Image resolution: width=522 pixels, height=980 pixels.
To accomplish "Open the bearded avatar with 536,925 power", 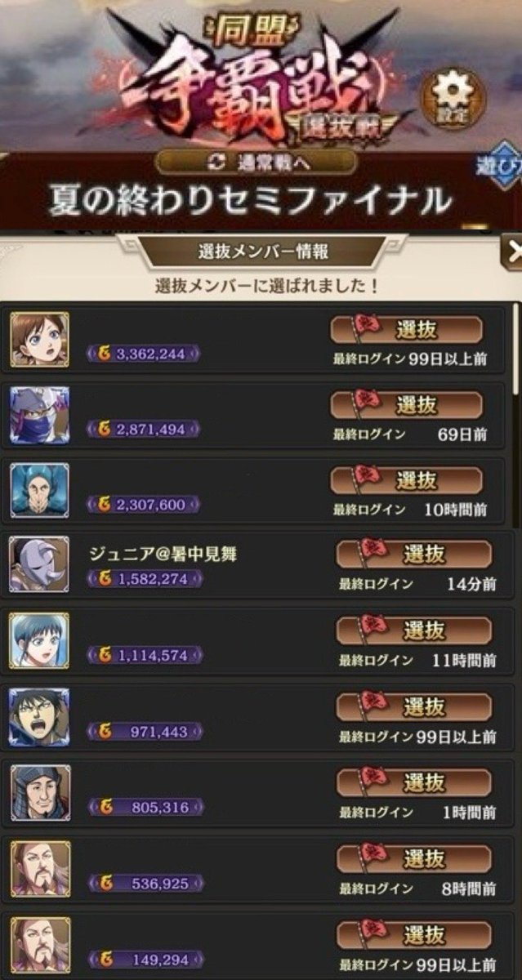I will coord(39,869).
